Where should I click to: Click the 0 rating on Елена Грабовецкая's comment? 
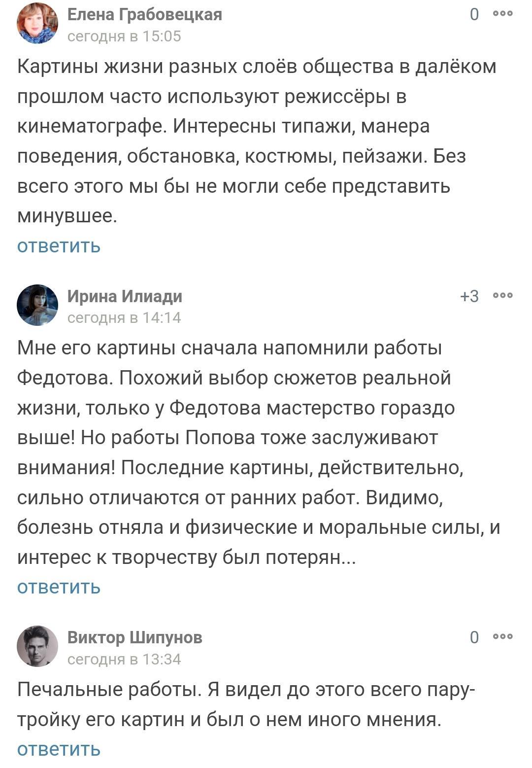pos(474,15)
